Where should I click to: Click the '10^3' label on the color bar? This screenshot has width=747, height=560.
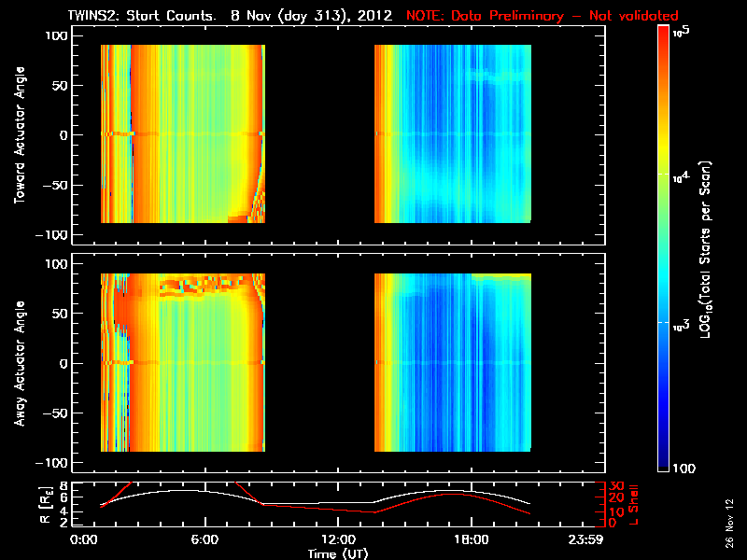(682, 326)
